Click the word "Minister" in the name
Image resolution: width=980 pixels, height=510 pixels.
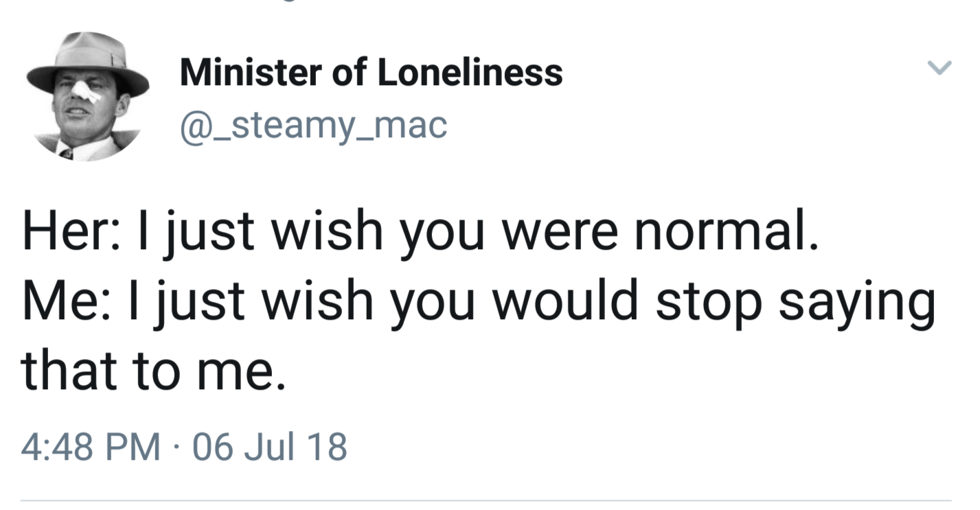pos(251,72)
